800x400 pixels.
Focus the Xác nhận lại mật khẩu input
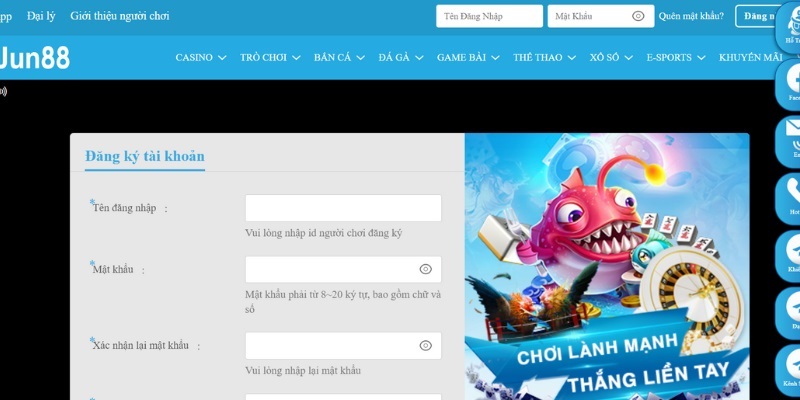pyautogui.click(x=343, y=346)
